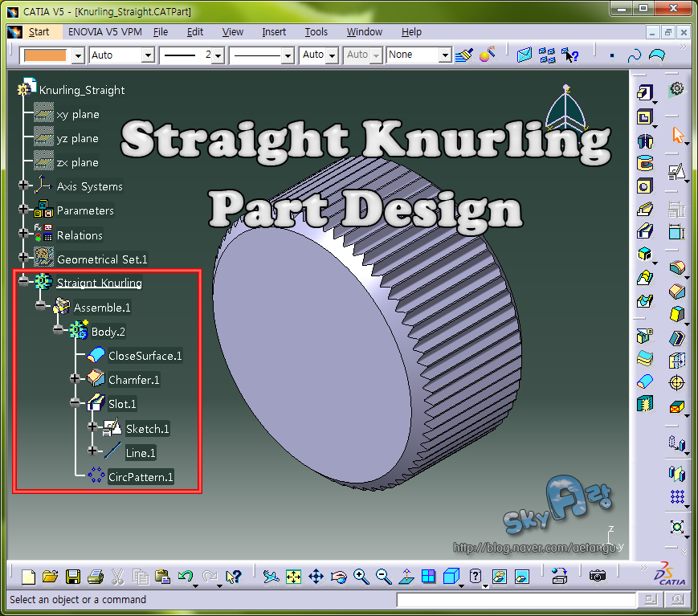Click the Fit All In icon
This screenshot has height=616, width=698.
coord(293,575)
